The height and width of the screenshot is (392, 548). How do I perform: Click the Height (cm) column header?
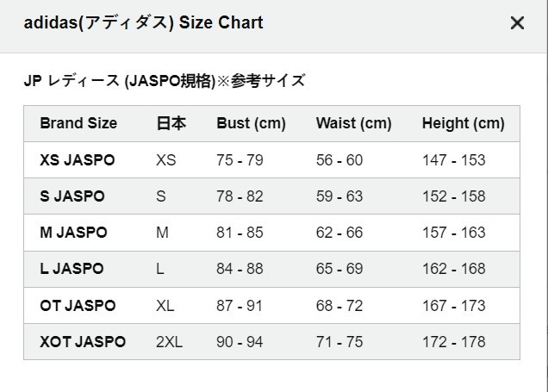(463, 123)
